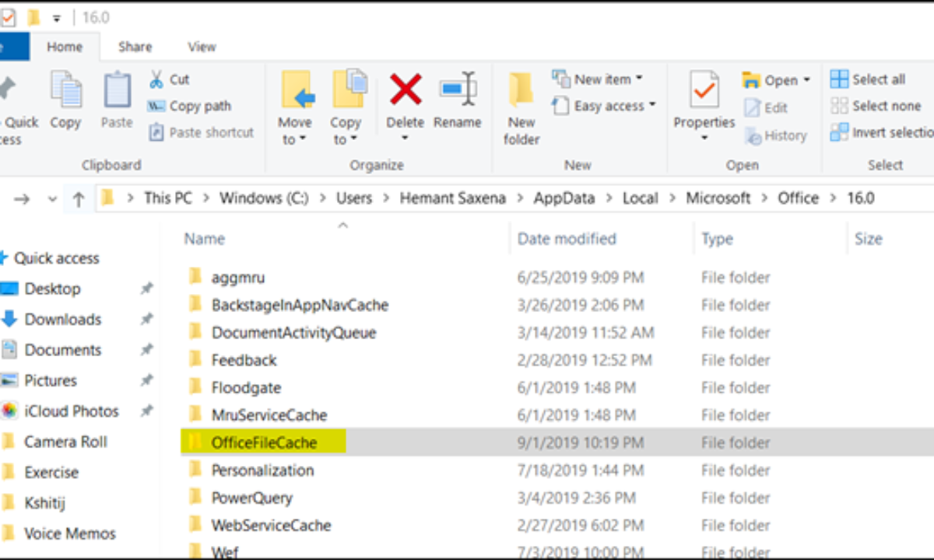Expand the Delete options arrow
This screenshot has width=934, height=560.
point(405,138)
